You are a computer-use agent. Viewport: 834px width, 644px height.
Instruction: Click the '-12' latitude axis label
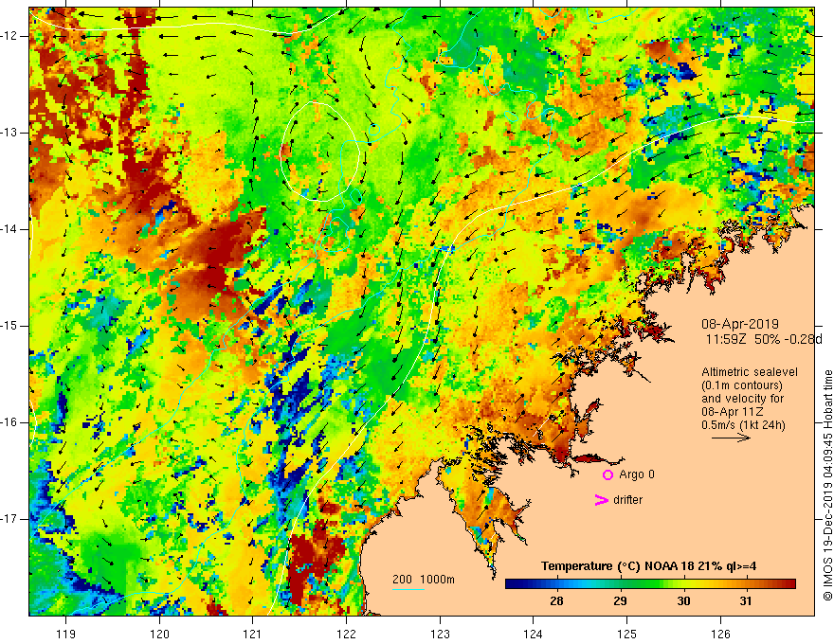[x=9, y=36]
